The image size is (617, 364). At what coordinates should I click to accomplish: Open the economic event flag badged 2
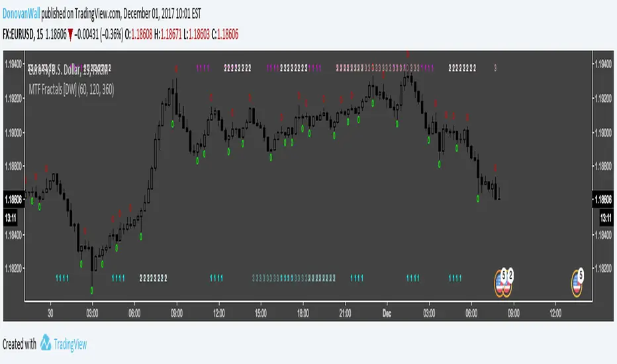[507, 283]
